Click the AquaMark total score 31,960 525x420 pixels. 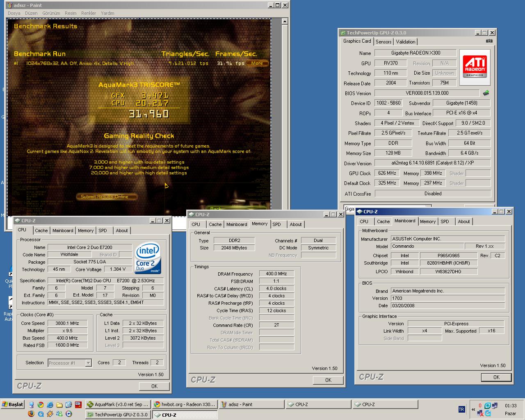pyautogui.click(x=148, y=114)
